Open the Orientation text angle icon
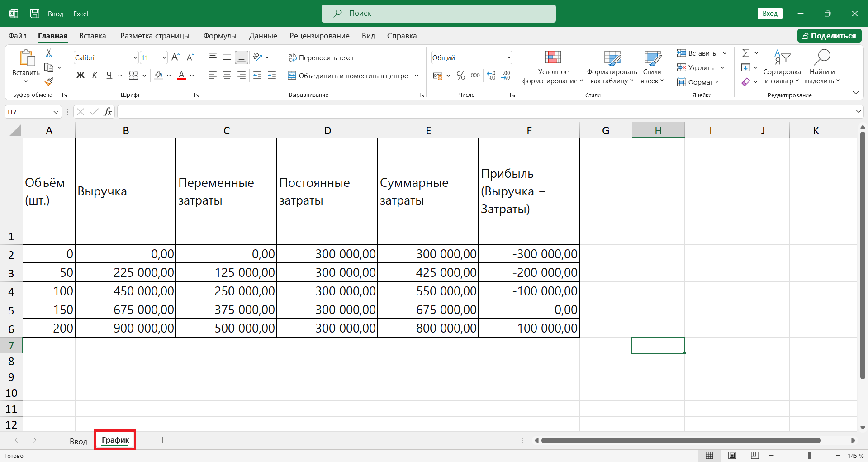This screenshot has height=462, width=868. pos(258,57)
